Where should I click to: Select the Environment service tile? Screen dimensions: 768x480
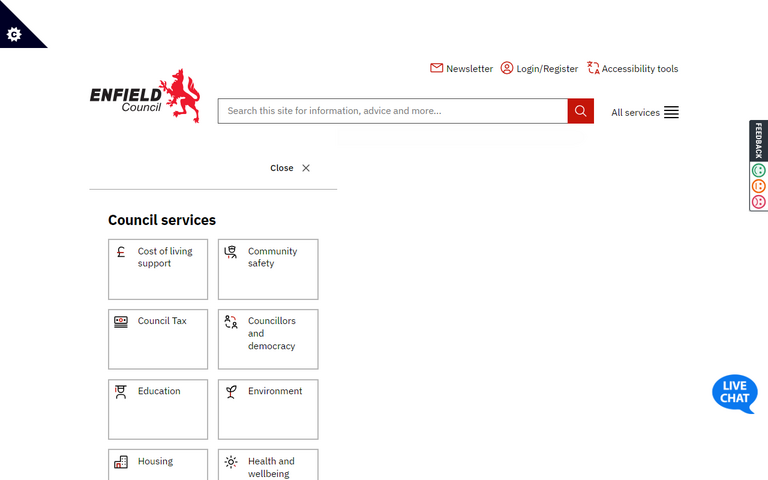tap(268, 409)
